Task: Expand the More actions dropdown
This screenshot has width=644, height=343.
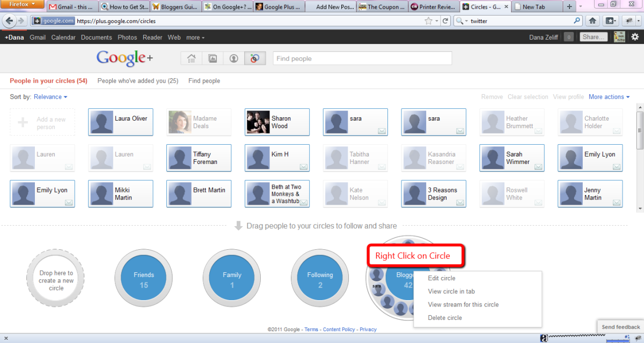Action: pos(609,97)
